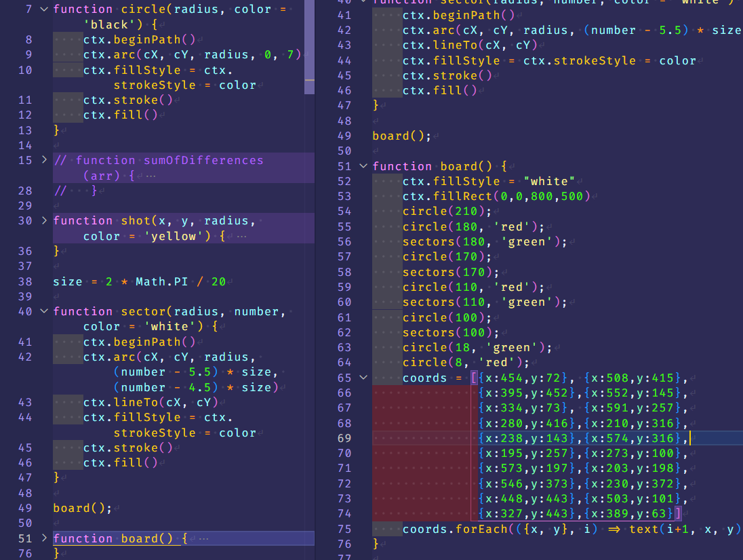
Task: Collapse coords array at line 65
Action: [x=363, y=378]
